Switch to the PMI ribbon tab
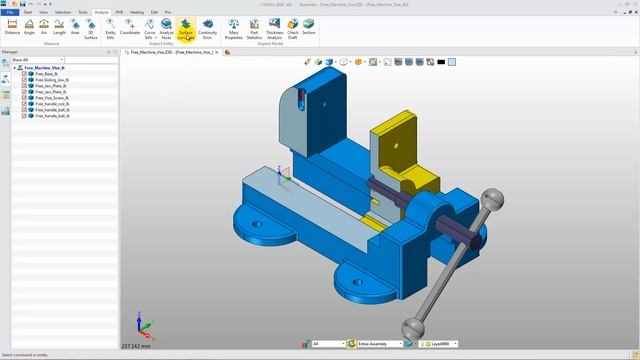 [119, 12]
